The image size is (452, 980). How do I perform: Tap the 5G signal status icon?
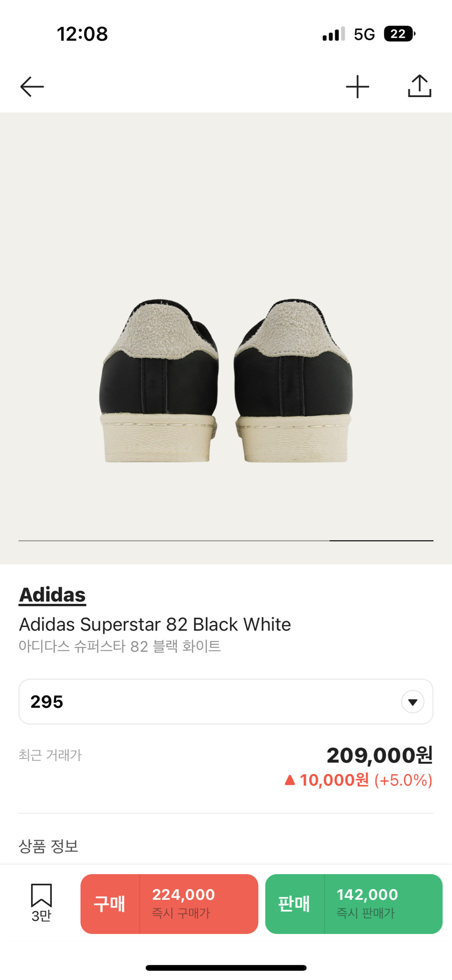coord(364,34)
